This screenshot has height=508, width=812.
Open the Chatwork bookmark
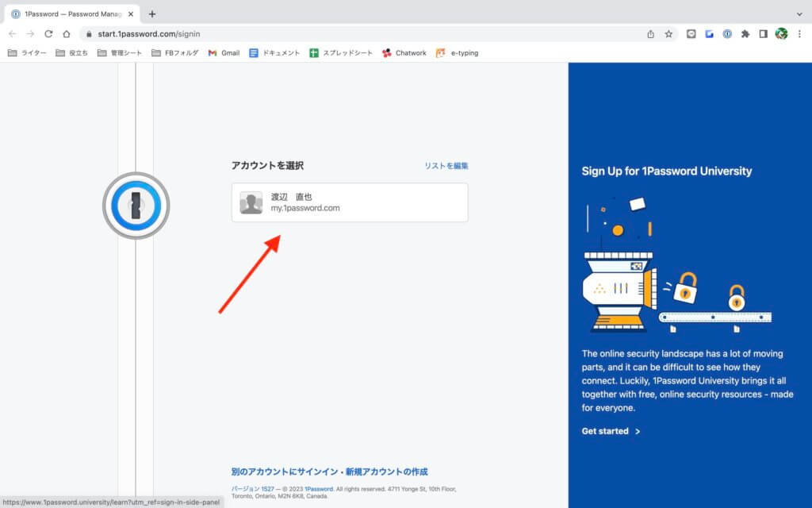(404, 53)
